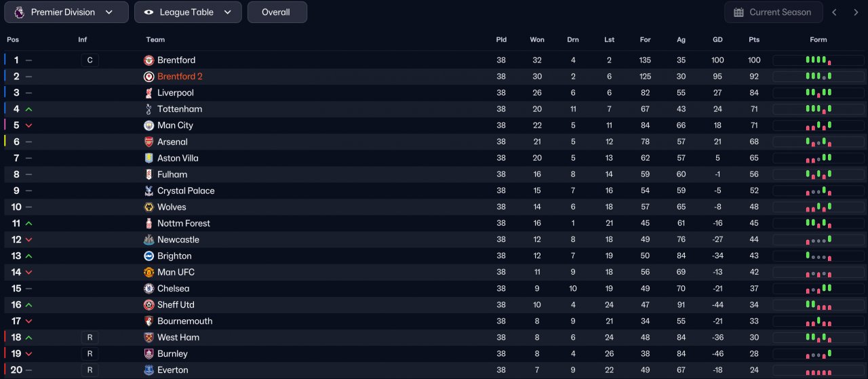Sort table by Pts column header
The width and height of the screenshot is (868, 379).
click(x=754, y=40)
